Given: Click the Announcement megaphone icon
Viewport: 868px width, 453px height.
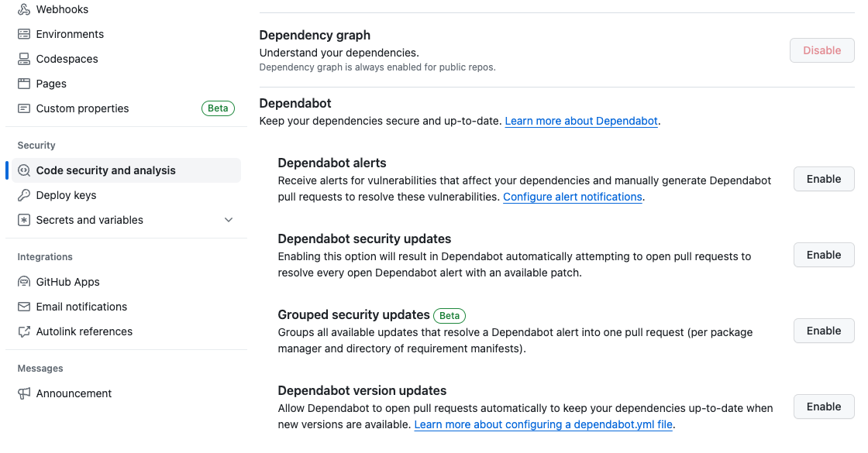Looking at the screenshot, I should pos(22,393).
